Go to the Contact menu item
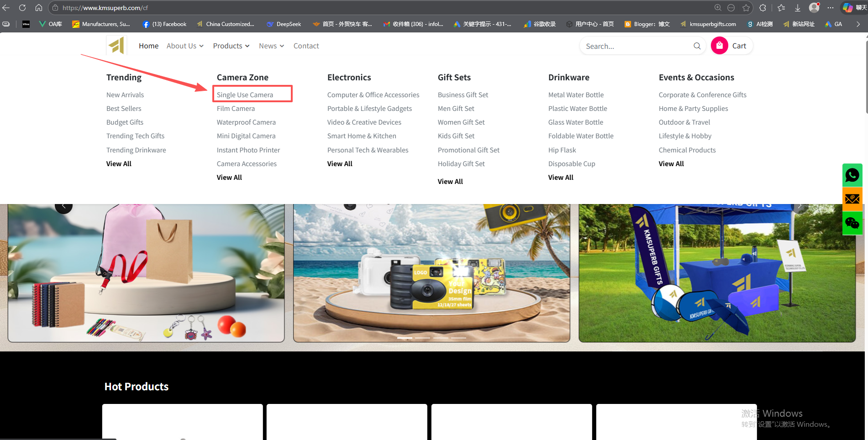Screen dimensions: 868x440 [x=306, y=46]
